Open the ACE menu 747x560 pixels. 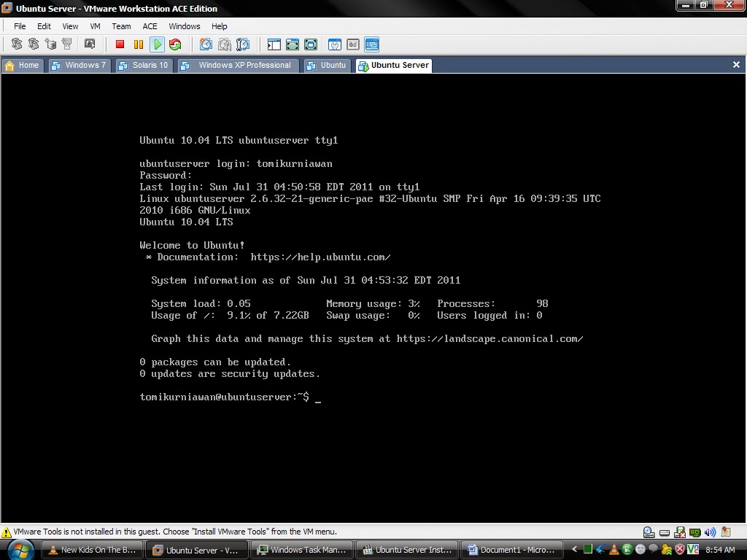pos(150,26)
